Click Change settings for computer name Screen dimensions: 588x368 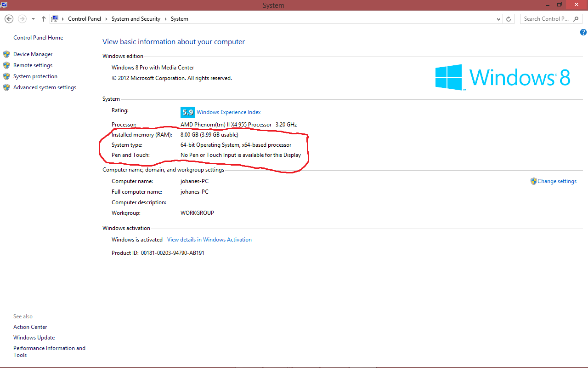tap(557, 181)
